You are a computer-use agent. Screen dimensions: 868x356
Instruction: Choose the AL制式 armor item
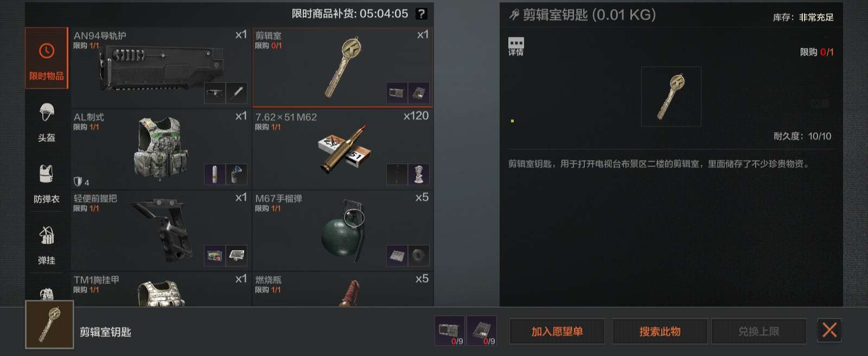[x=161, y=148]
